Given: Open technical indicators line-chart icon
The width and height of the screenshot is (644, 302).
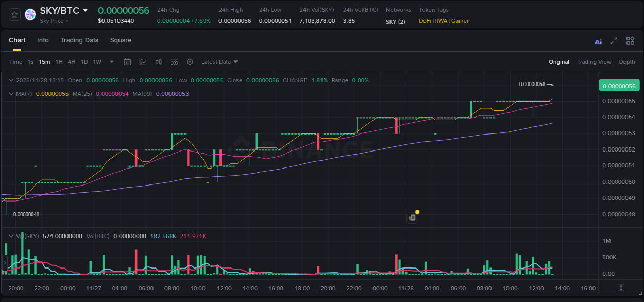Looking at the screenshot, I should coord(143,62).
